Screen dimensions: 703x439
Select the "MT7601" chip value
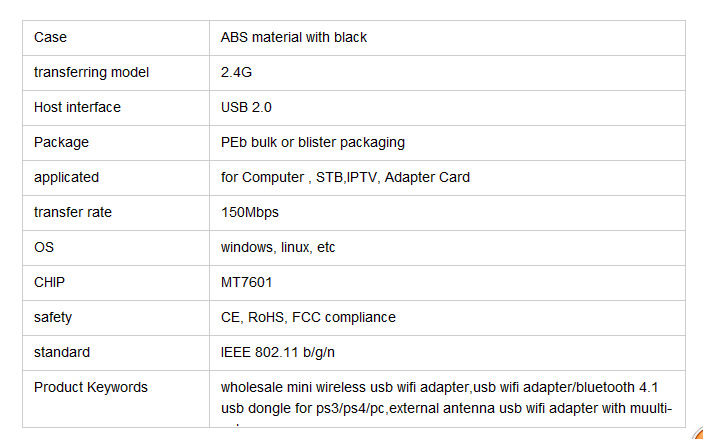[x=247, y=282]
